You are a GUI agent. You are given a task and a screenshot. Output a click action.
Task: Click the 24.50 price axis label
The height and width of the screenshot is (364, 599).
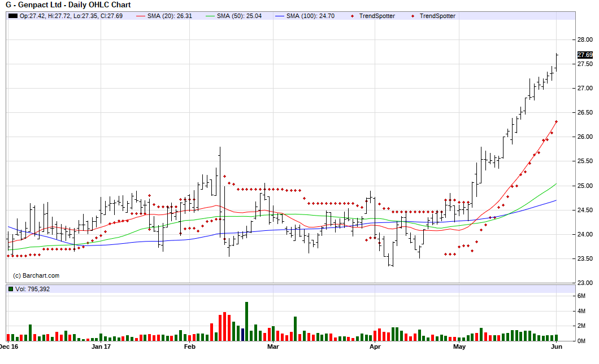click(585, 210)
